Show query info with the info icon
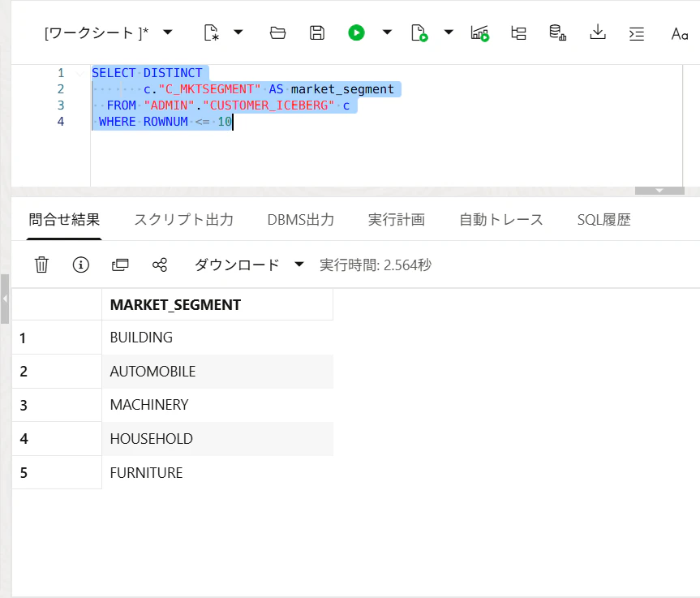Viewport: 700px width, 598px height. 81,265
